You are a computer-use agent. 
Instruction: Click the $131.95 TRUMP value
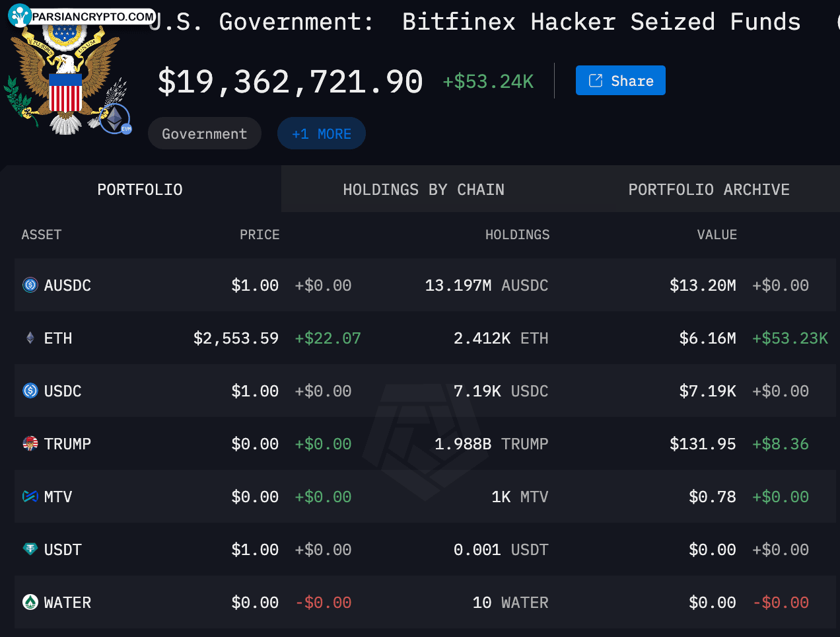coord(703,444)
